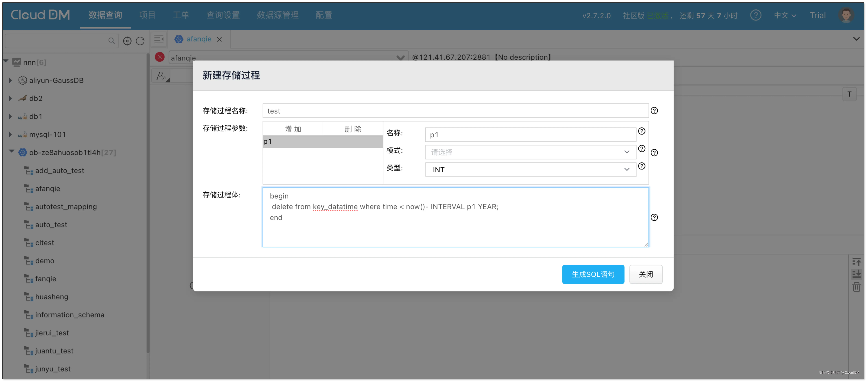Click the help icon beside procedure name field
The image size is (868, 383).
[654, 111]
